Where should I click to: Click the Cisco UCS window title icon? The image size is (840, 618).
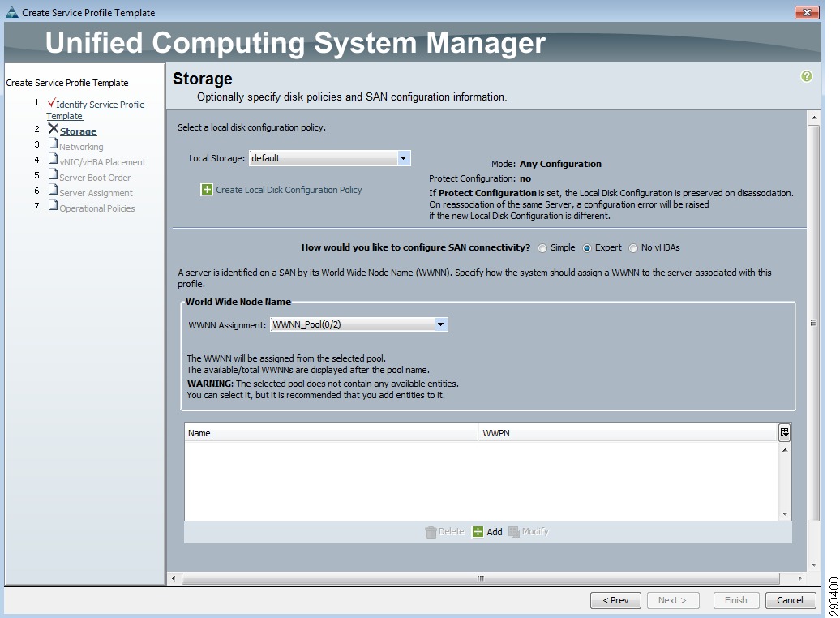pos(12,12)
